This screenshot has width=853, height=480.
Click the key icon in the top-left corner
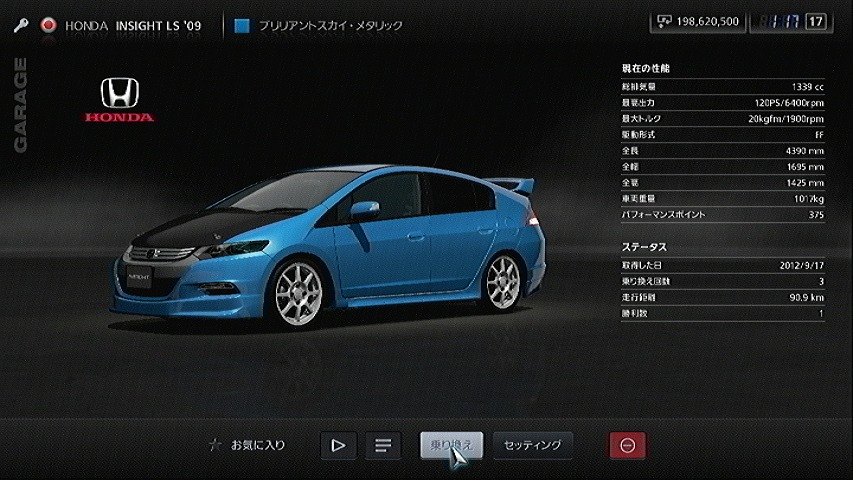[21, 25]
